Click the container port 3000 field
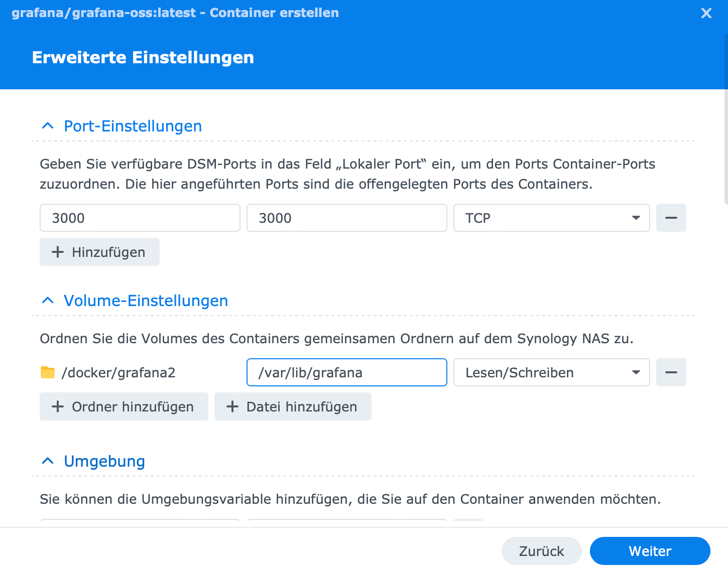This screenshot has width=728, height=570. coord(346,218)
